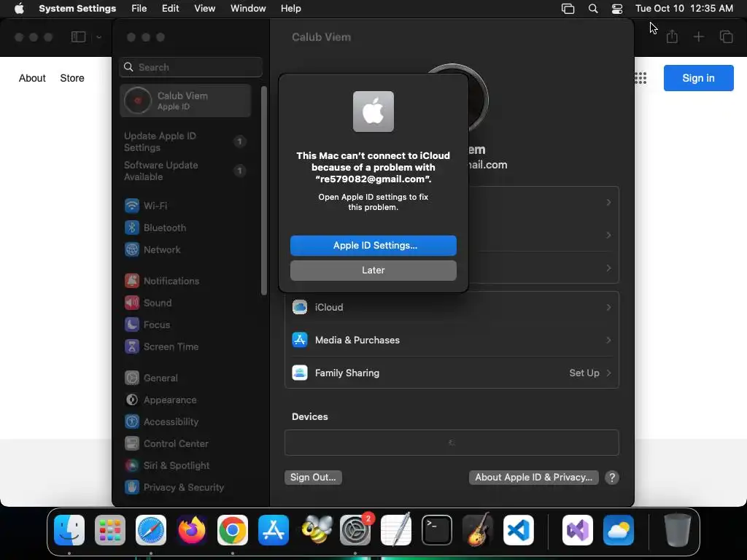Open Family Sharing row
The height and width of the screenshot is (560, 747).
[452, 373]
